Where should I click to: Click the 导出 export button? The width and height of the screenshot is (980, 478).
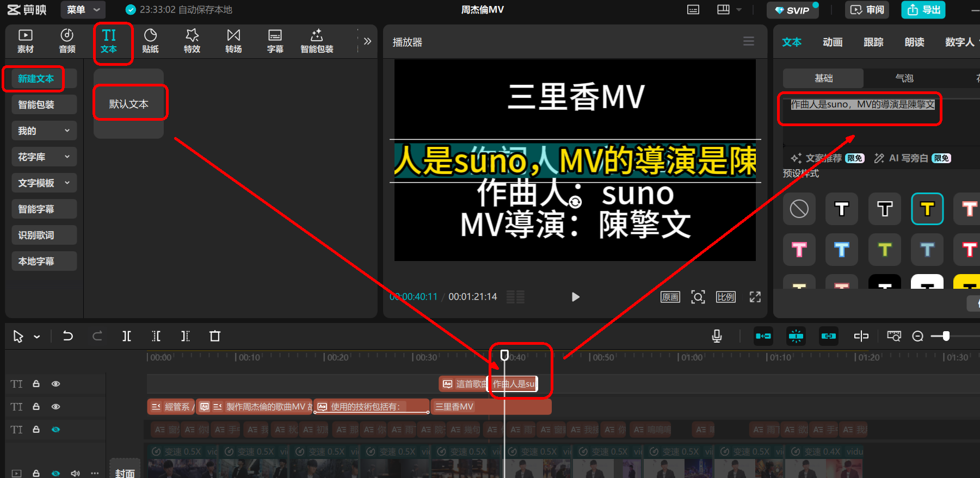click(923, 10)
